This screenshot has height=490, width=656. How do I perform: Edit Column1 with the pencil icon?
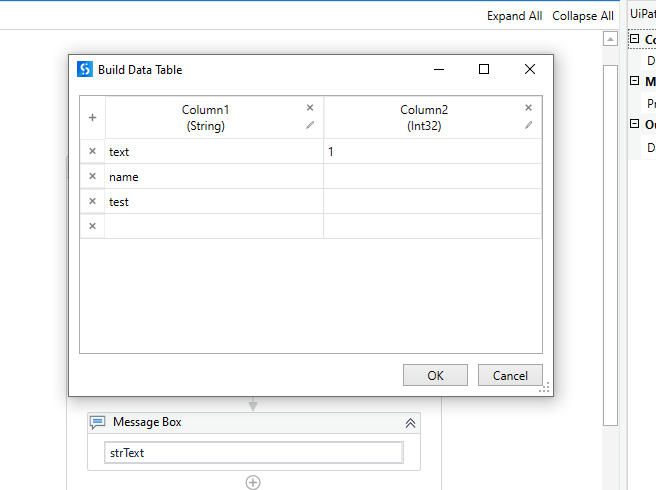(310, 125)
